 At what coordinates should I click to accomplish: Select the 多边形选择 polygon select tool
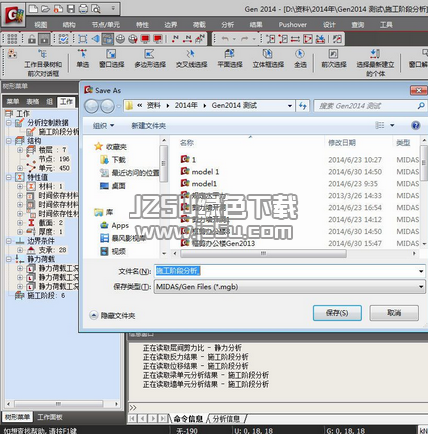[x=150, y=59]
